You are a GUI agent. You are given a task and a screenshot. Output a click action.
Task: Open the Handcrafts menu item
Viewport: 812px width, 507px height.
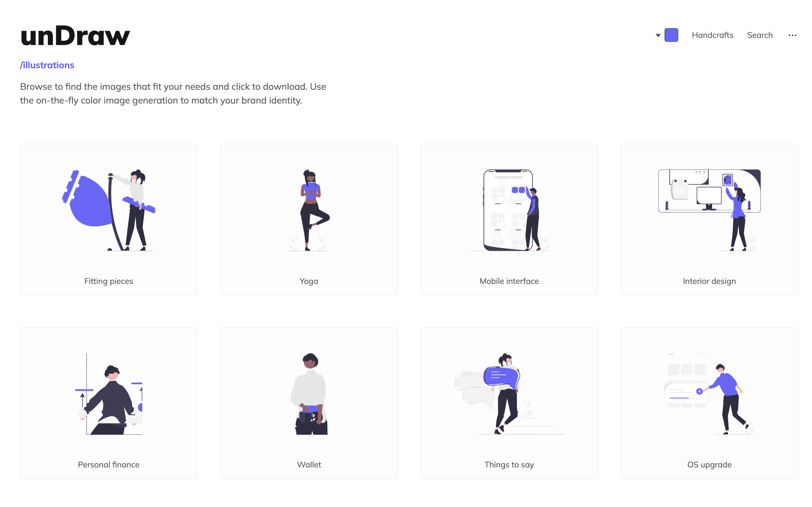pos(712,35)
